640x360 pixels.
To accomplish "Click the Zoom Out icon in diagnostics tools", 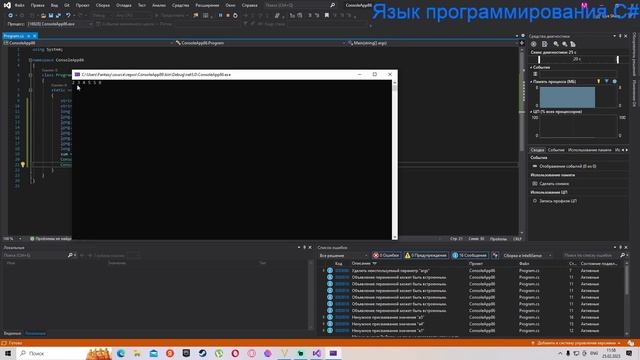I will coord(564,44).
